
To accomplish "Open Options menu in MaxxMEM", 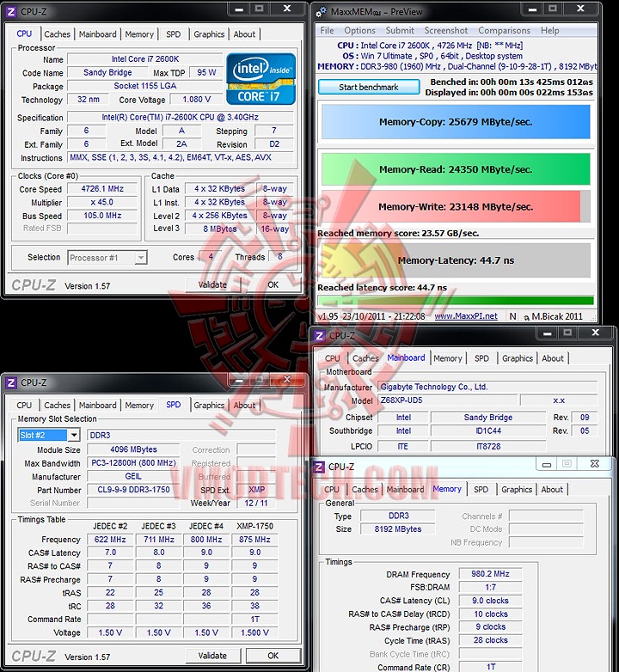I will coord(359,30).
